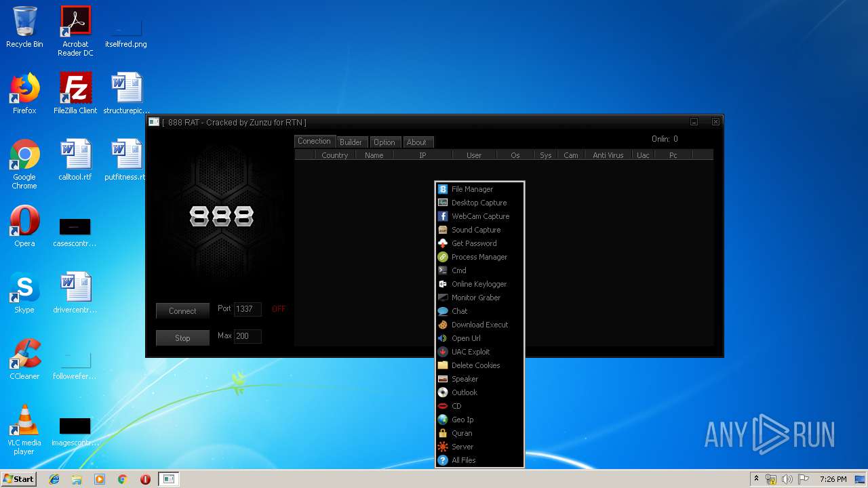This screenshot has width=868, height=488.
Task: Click the User column header
Action: pos(474,155)
